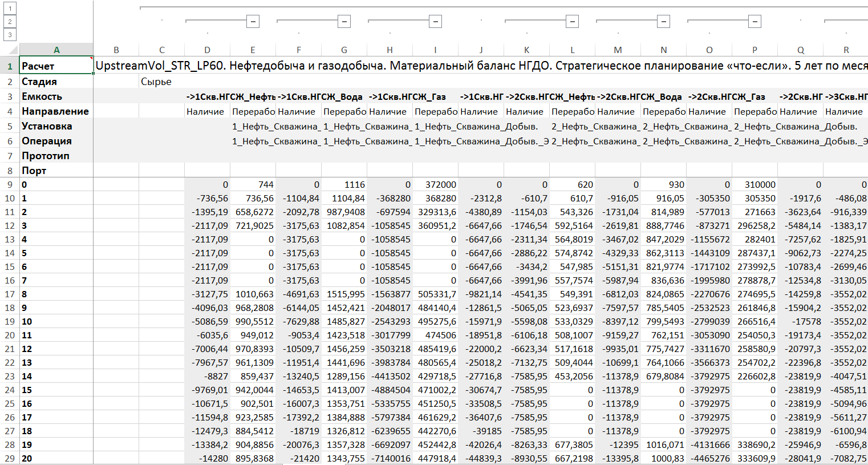Select the row 29 header
This screenshot has height=465, width=868.
click(10, 459)
